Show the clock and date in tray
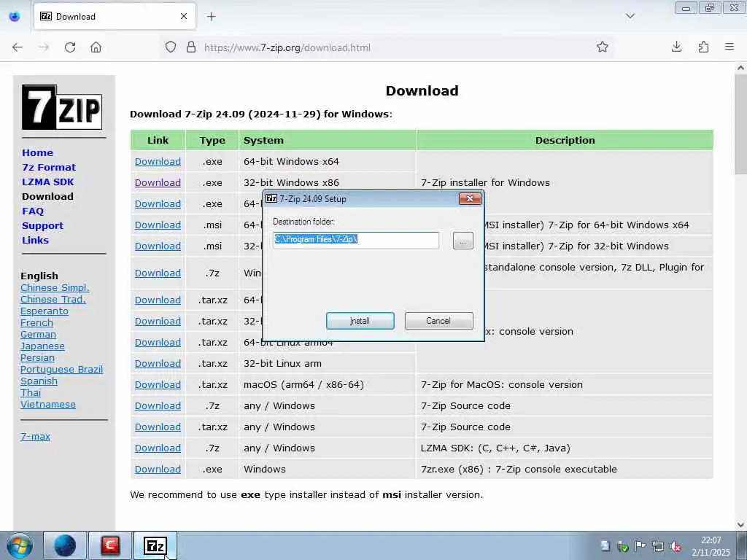 tap(711, 546)
